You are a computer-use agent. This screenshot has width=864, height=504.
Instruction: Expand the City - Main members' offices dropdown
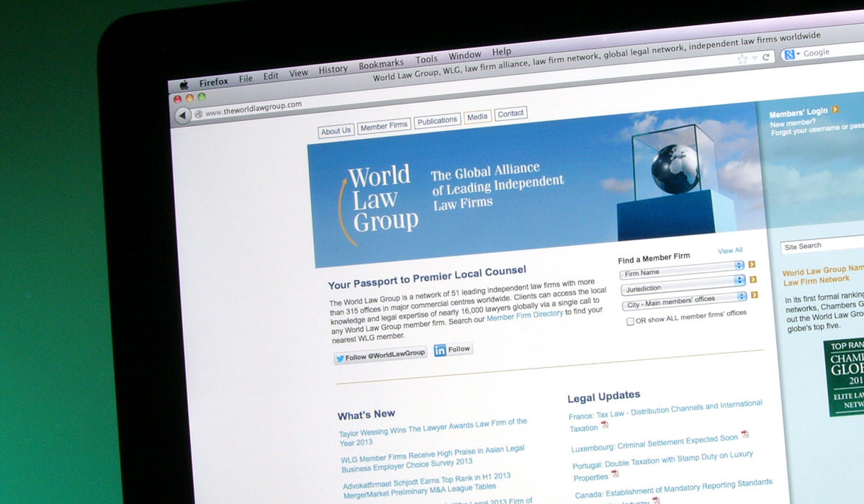point(685,300)
